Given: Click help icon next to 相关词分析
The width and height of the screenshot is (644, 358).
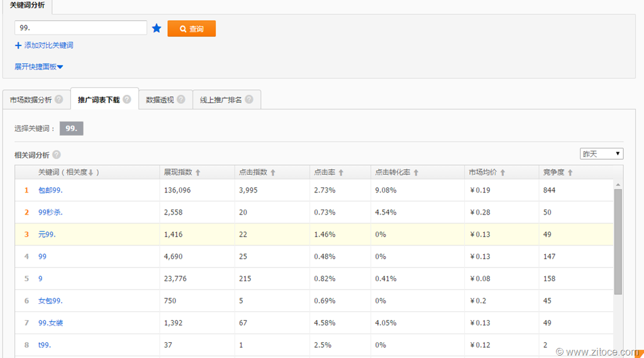Looking at the screenshot, I should coord(57,155).
